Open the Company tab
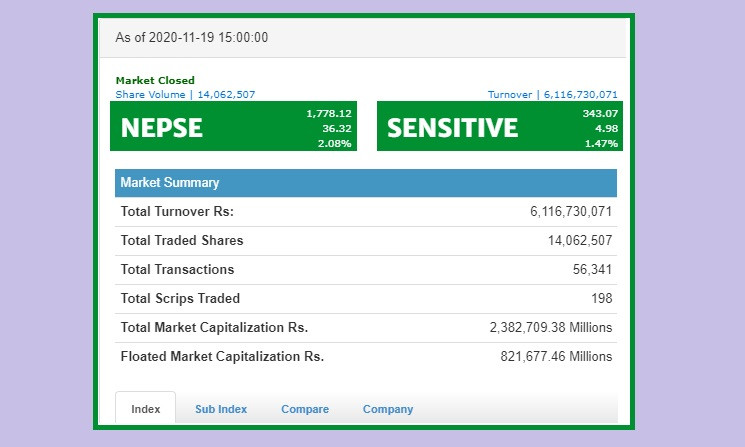 [388, 409]
